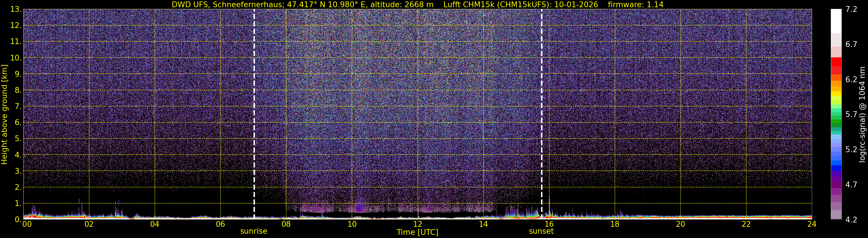This screenshot has height=238, width=868.
Task: Click the height axis tick label 3.
Action: pyautogui.click(x=18, y=171)
